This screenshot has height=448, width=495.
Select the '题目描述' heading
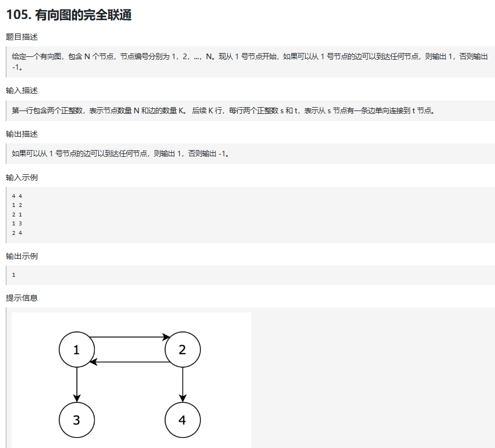(x=22, y=37)
